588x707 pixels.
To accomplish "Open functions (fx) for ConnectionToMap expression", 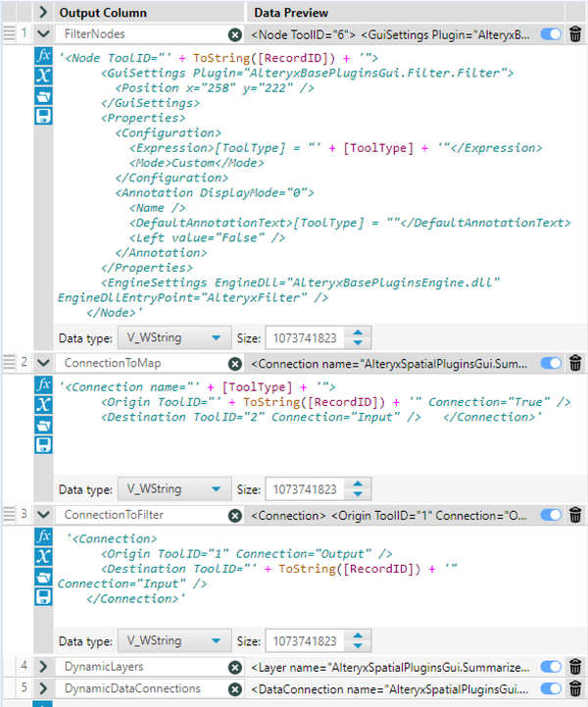I will point(43,384).
